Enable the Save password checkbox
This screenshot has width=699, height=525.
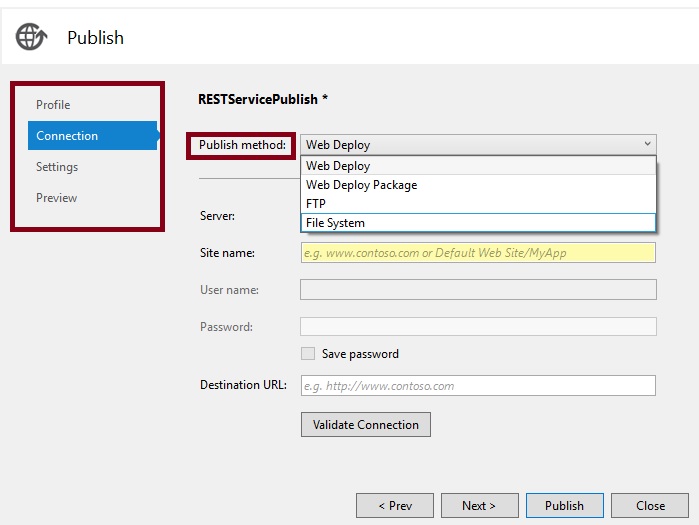308,354
